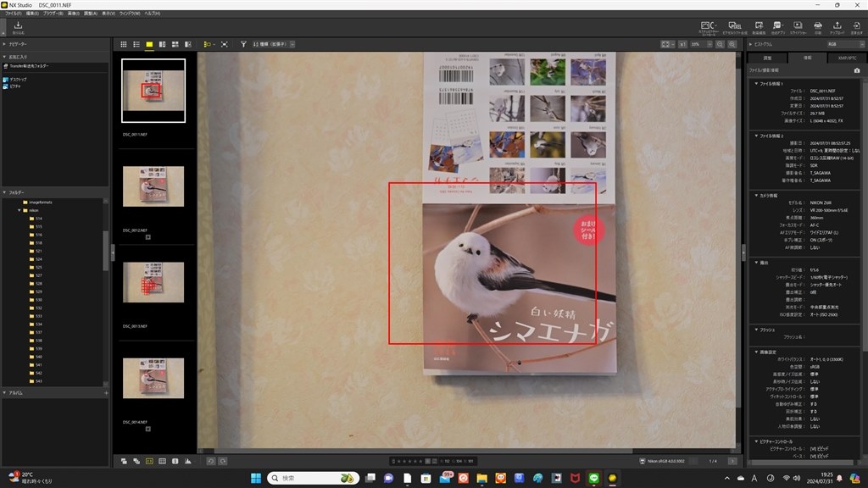Toggle full screen viewer icon
Viewport: 868px width, 488px height.
click(x=224, y=44)
